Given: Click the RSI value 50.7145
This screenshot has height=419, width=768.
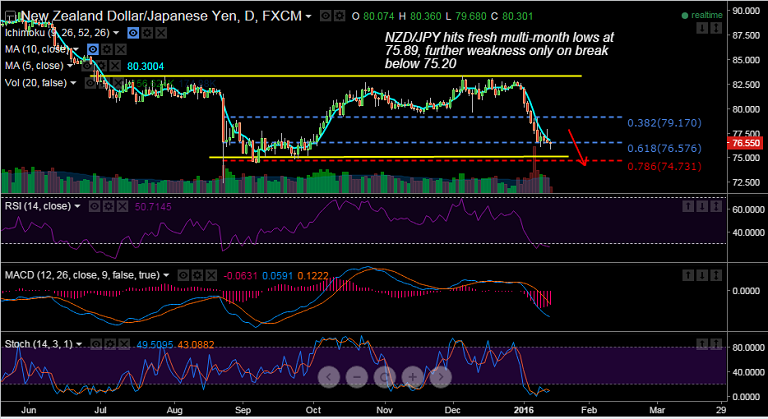Looking at the screenshot, I should pos(153,207).
